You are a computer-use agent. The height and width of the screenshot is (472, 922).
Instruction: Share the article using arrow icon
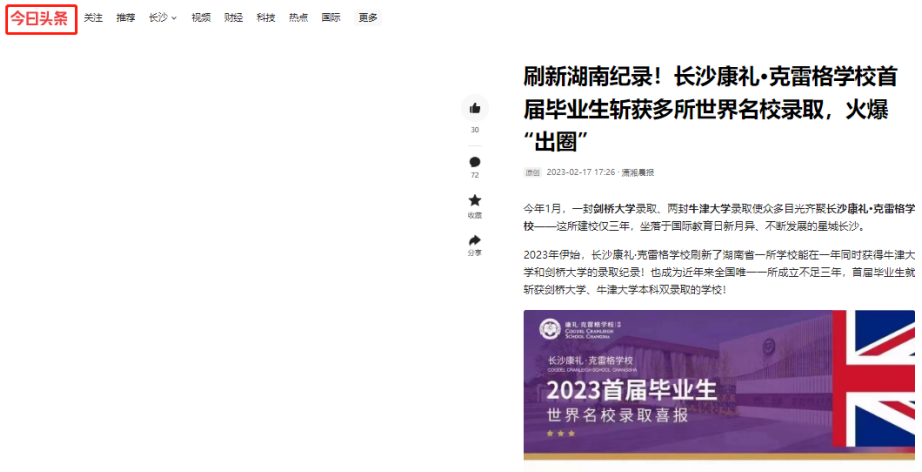[x=475, y=240]
